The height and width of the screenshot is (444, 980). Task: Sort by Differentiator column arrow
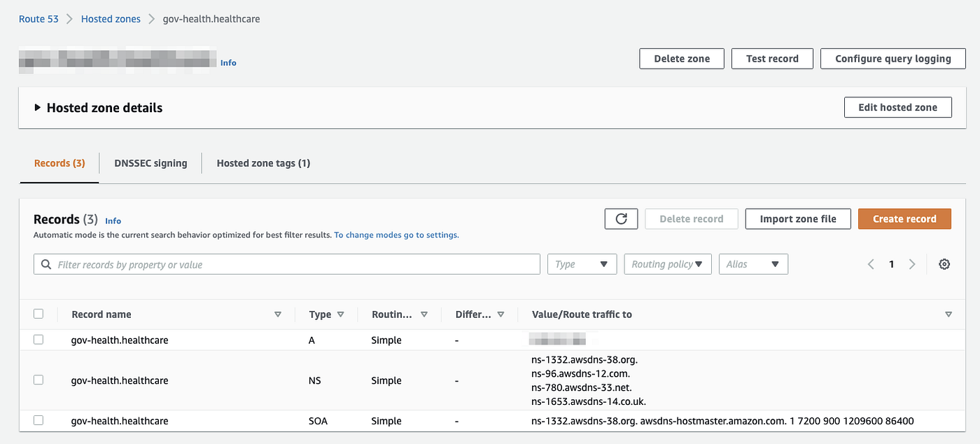click(x=500, y=314)
